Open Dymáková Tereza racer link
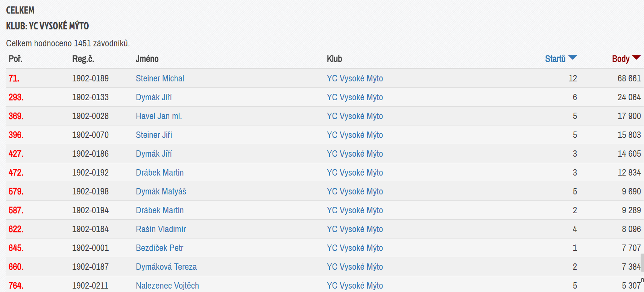The height and width of the screenshot is (292, 644). [166, 267]
